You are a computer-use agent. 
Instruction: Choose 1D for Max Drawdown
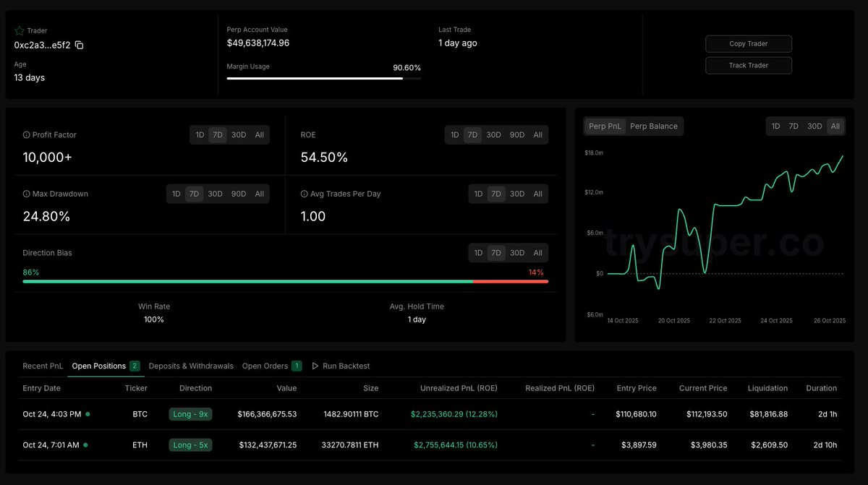[176, 194]
